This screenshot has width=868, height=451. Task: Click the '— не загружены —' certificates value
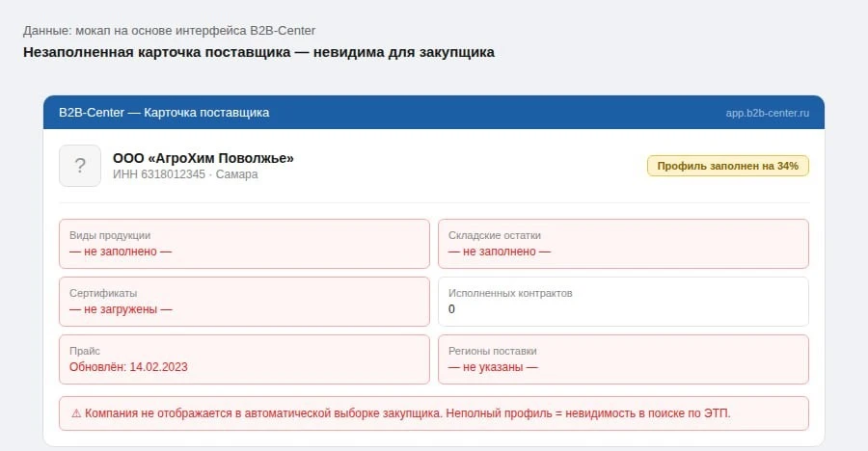[121, 309]
